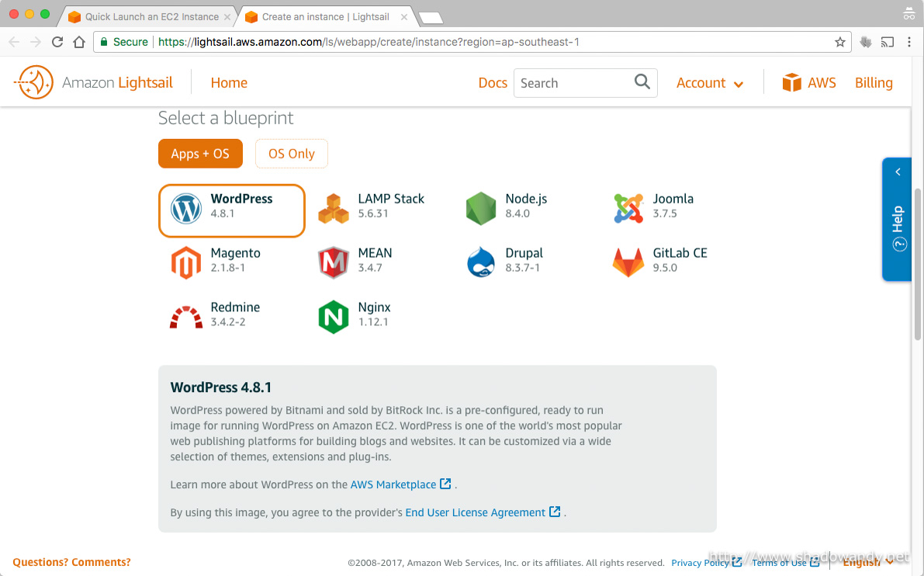Screen dimensions: 924x576
Task: Open the Billing menu item
Action: pos(874,83)
